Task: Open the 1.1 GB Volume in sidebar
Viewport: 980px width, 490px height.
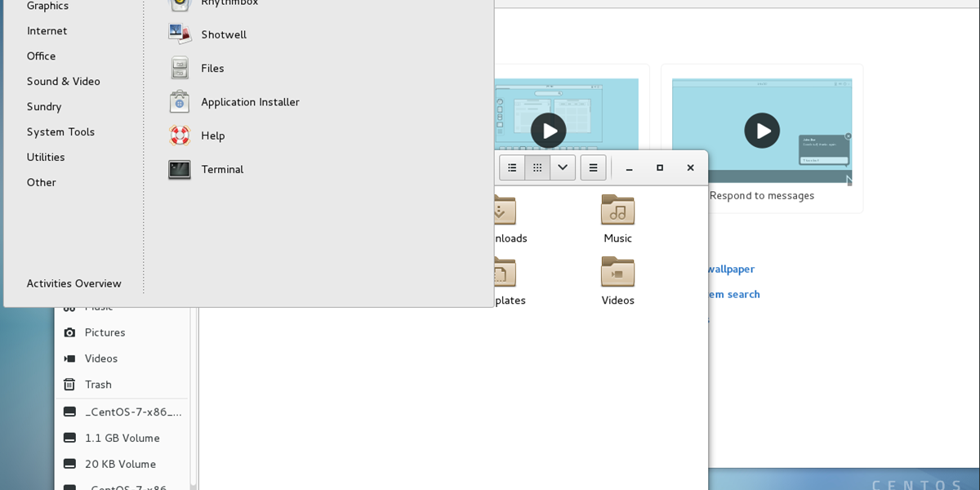Action: coord(122,439)
